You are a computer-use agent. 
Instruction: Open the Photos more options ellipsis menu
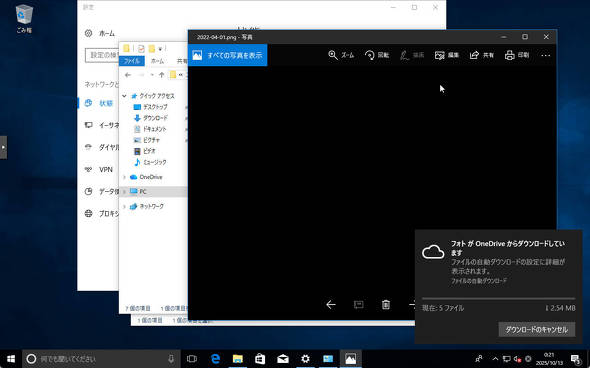[x=545, y=55]
